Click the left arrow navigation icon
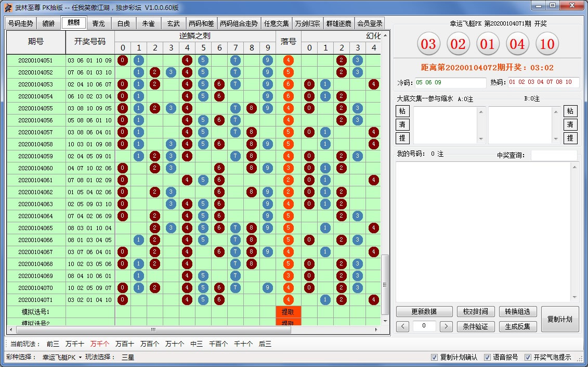Viewport: 588px width, 367px height. point(402,326)
